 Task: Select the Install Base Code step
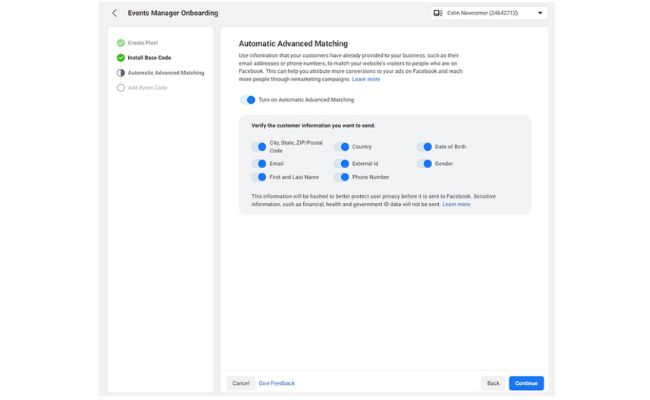[150, 58]
